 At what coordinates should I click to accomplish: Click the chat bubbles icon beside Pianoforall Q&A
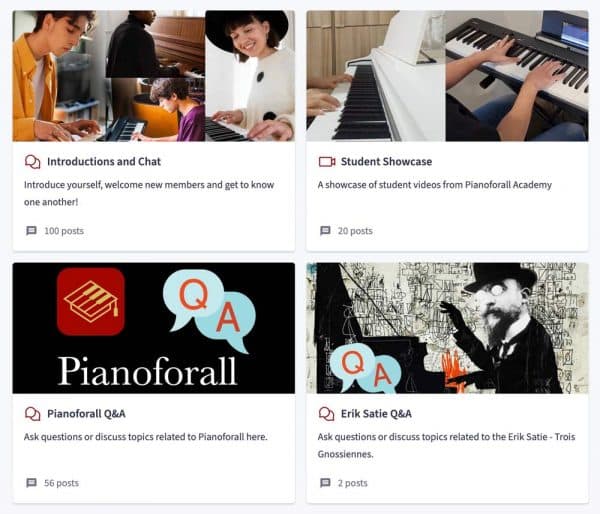pyautogui.click(x=33, y=414)
